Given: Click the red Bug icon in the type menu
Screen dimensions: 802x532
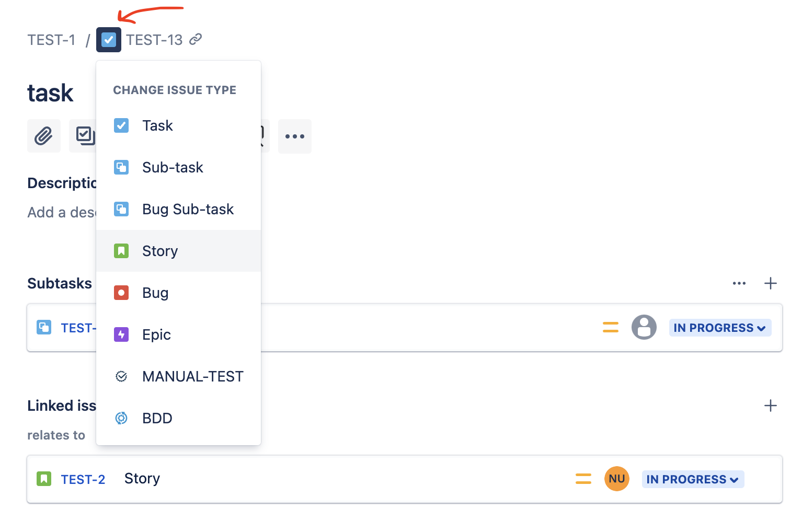Looking at the screenshot, I should point(121,293).
